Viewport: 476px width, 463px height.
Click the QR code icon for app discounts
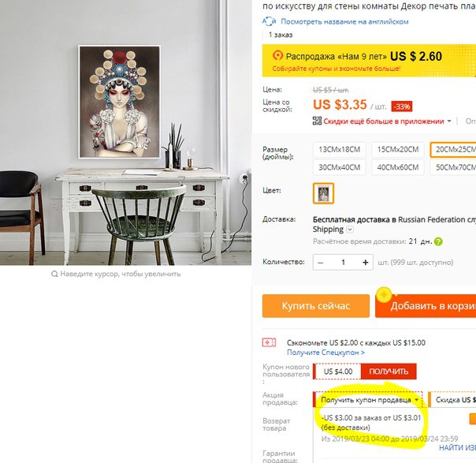coord(317,121)
